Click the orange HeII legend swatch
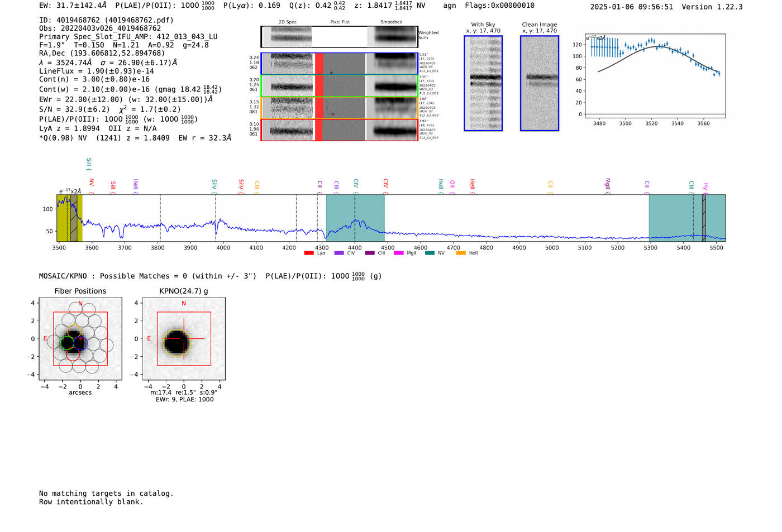Viewport: 782px width, 532px height. (x=460, y=253)
